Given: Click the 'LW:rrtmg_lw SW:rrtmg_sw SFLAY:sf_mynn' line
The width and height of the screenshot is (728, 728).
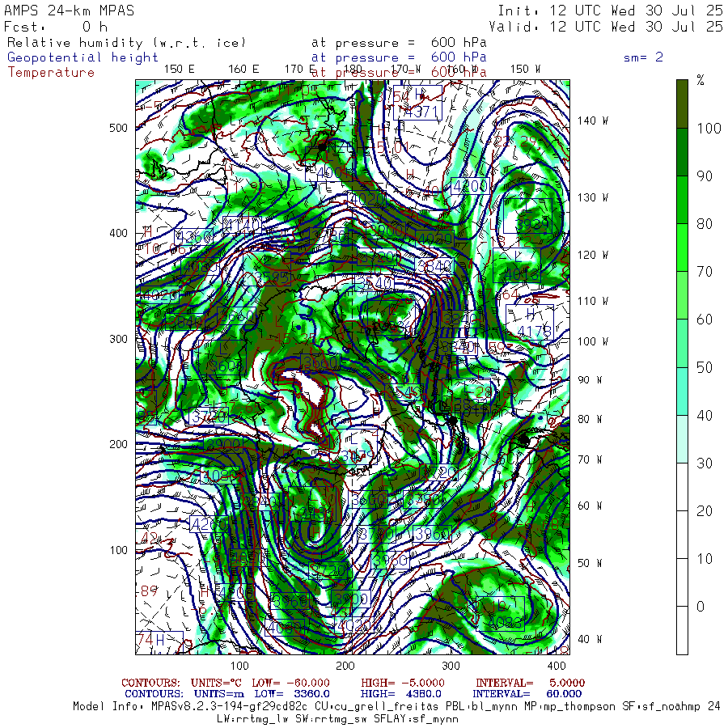Looking at the screenshot, I should tap(337, 719).
